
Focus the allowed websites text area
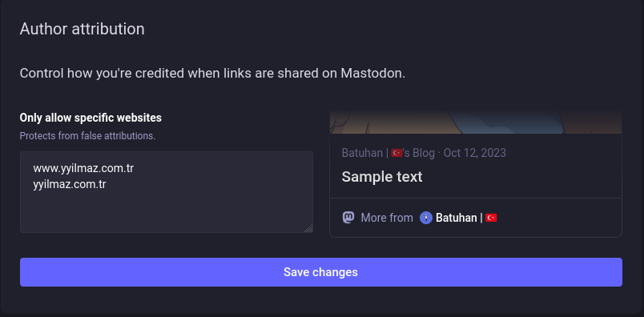[x=167, y=192]
